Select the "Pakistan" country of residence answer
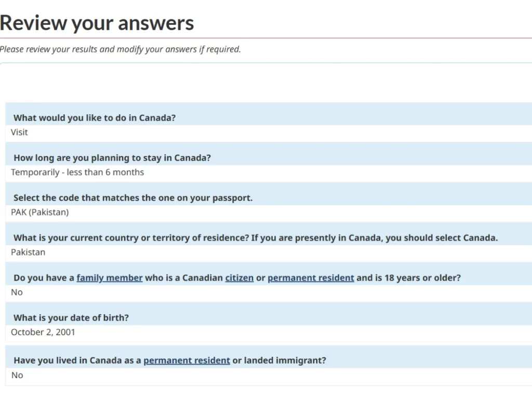Image resolution: width=532 pixels, height=399 pixels. coord(28,252)
